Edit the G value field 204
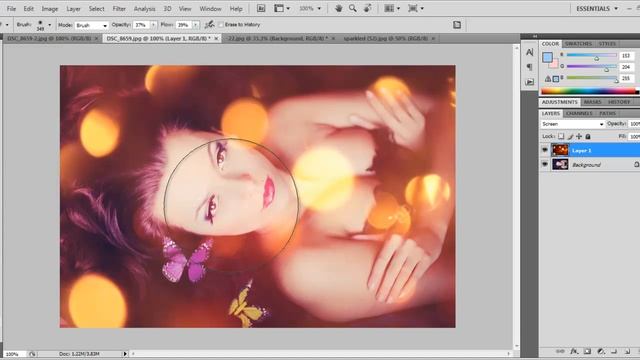 tap(626, 67)
